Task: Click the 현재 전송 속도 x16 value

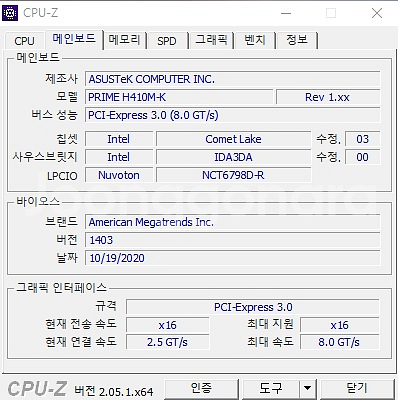Action: 168,325
